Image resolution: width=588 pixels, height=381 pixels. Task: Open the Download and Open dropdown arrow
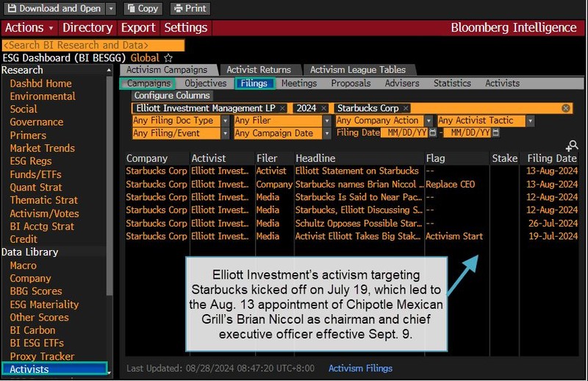pyautogui.click(x=111, y=8)
